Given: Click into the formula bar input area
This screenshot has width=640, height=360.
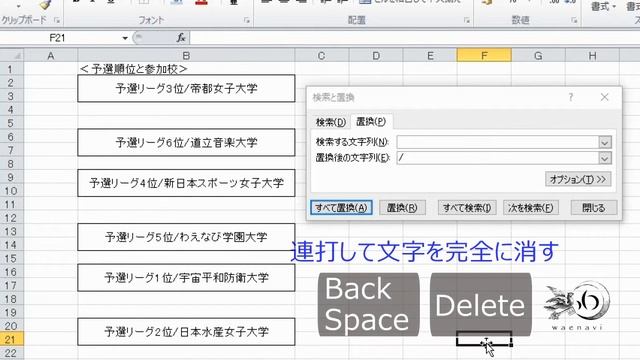Looking at the screenshot, I should (415, 38).
